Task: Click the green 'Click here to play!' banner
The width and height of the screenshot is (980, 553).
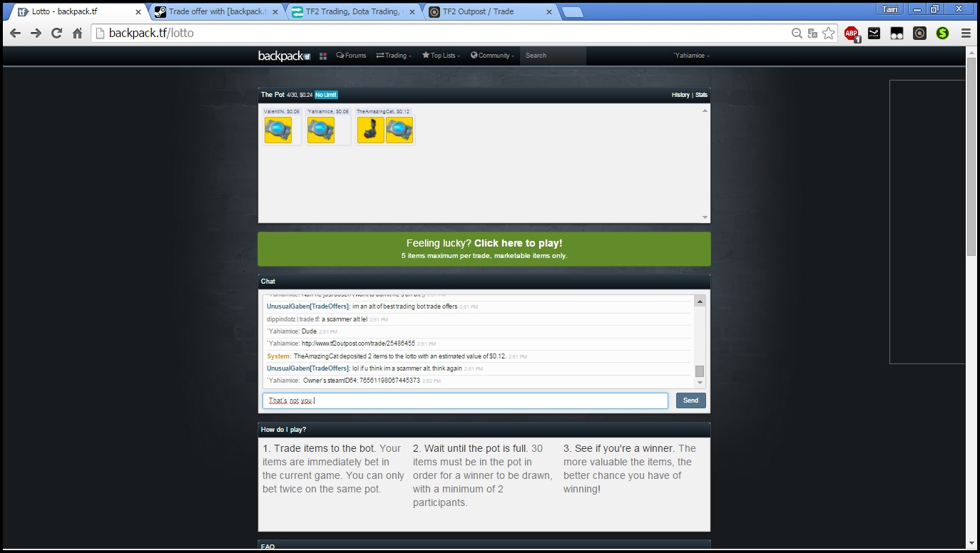Action: [x=484, y=249]
